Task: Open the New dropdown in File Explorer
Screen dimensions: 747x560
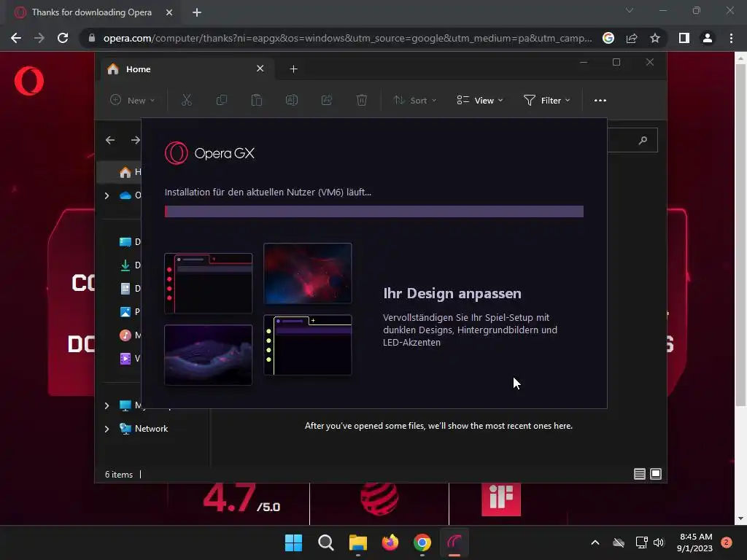Action: pos(132,100)
